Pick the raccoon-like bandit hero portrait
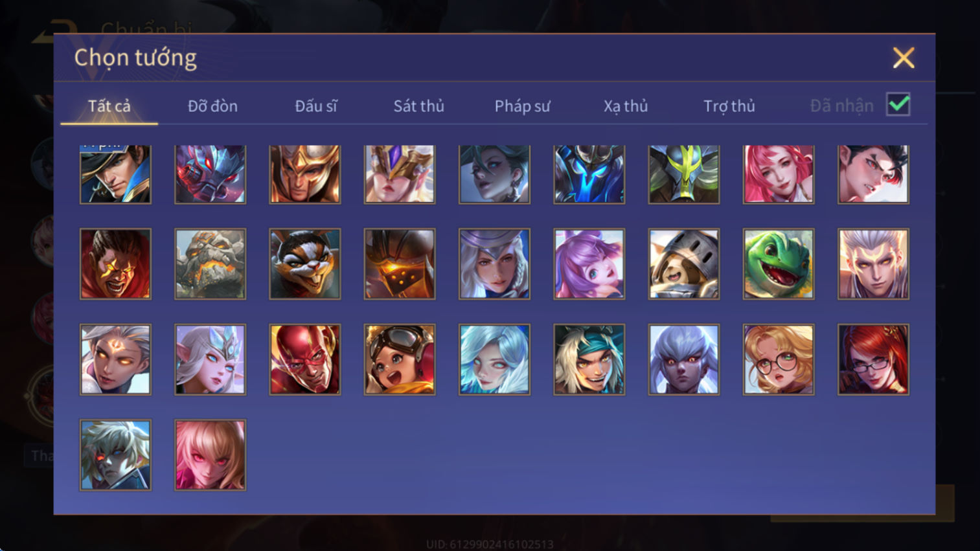 304,264
